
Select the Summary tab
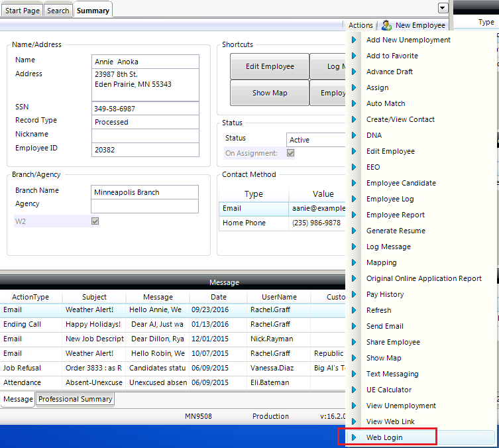point(93,11)
